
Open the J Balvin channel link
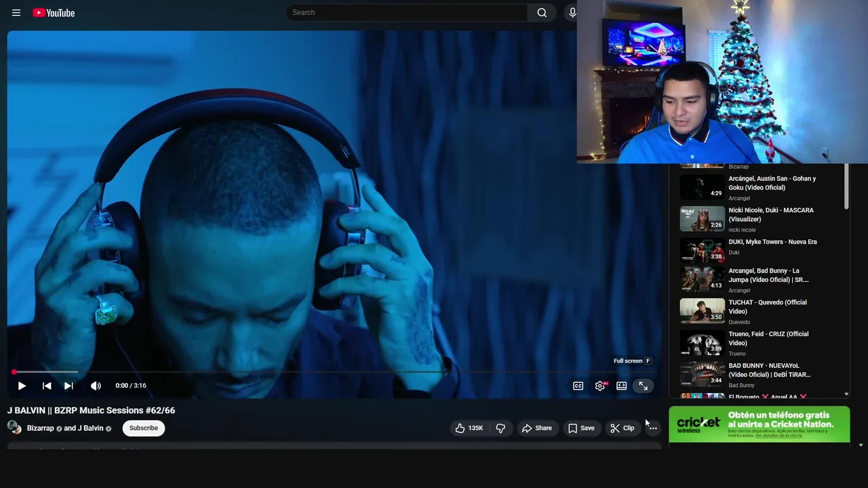pyautogui.click(x=90, y=428)
